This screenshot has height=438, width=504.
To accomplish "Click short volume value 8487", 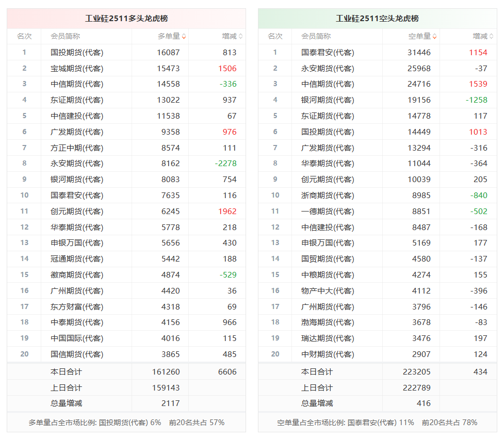I will click(x=421, y=227).
